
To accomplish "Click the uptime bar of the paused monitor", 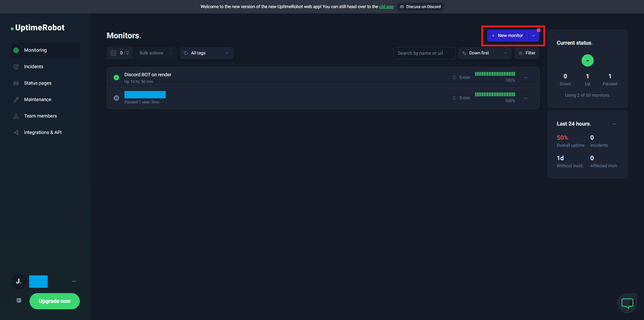I will click(495, 94).
